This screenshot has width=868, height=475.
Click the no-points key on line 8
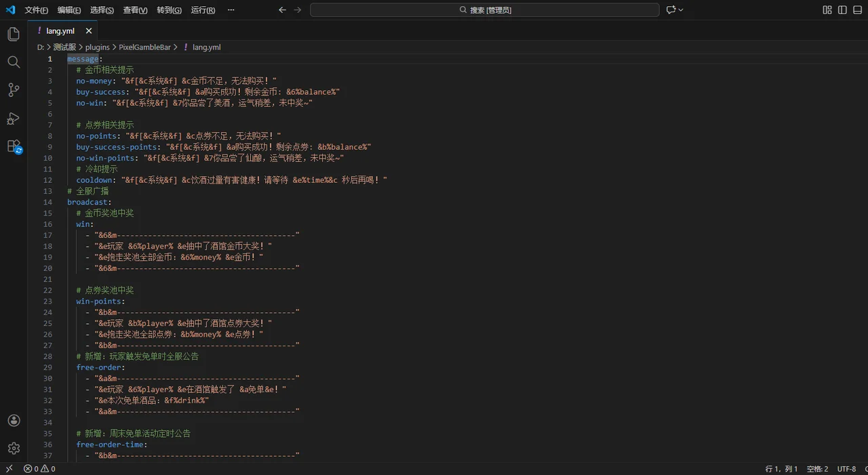(x=96, y=136)
